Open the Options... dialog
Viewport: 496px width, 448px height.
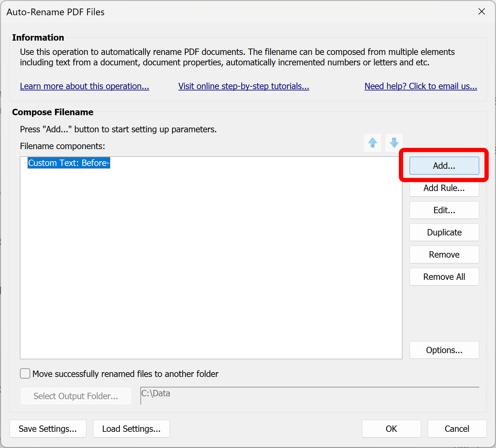pos(444,350)
